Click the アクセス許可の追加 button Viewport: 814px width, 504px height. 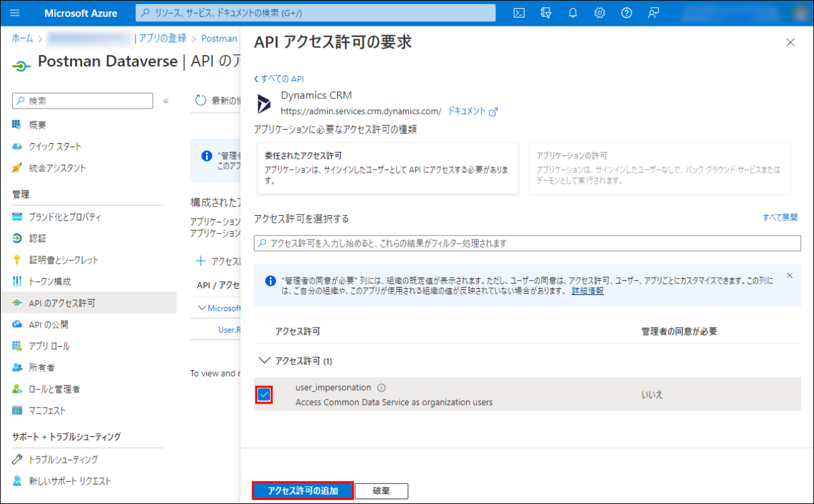pos(303,491)
